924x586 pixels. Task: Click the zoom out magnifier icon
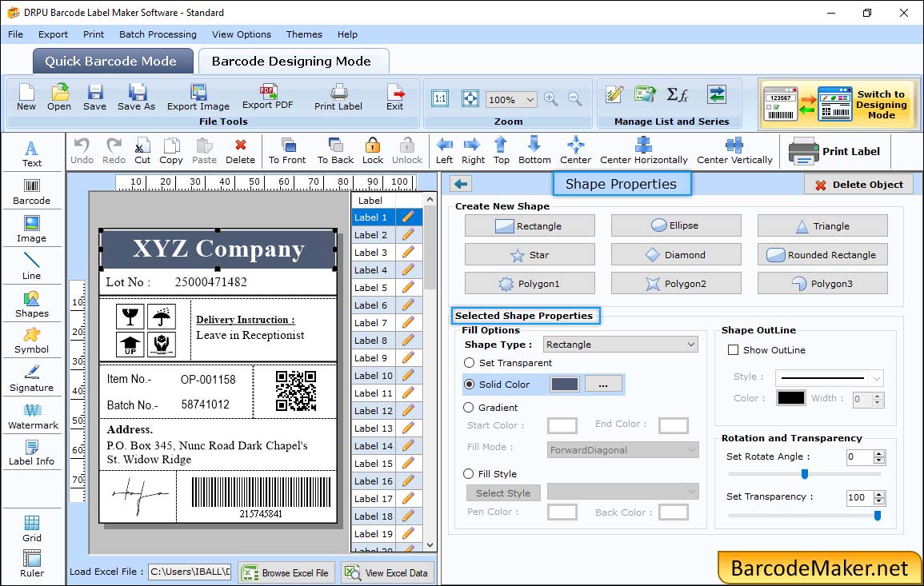pos(575,99)
